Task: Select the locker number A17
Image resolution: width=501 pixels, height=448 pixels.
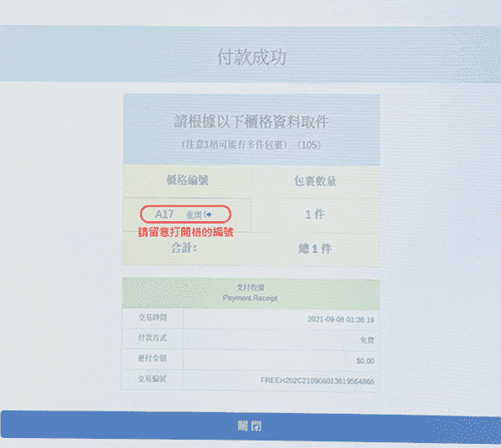Action: (x=164, y=214)
